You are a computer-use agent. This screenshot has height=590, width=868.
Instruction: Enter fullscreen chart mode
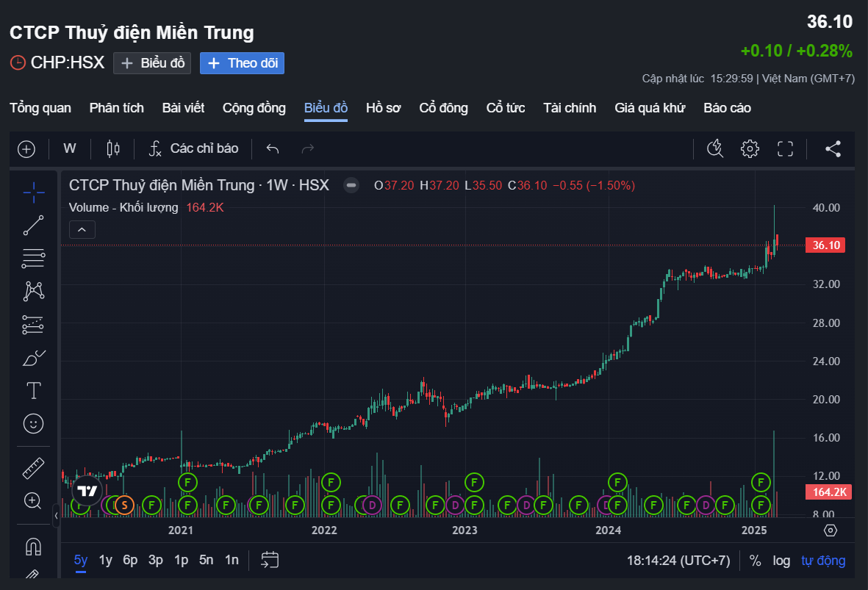point(786,149)
